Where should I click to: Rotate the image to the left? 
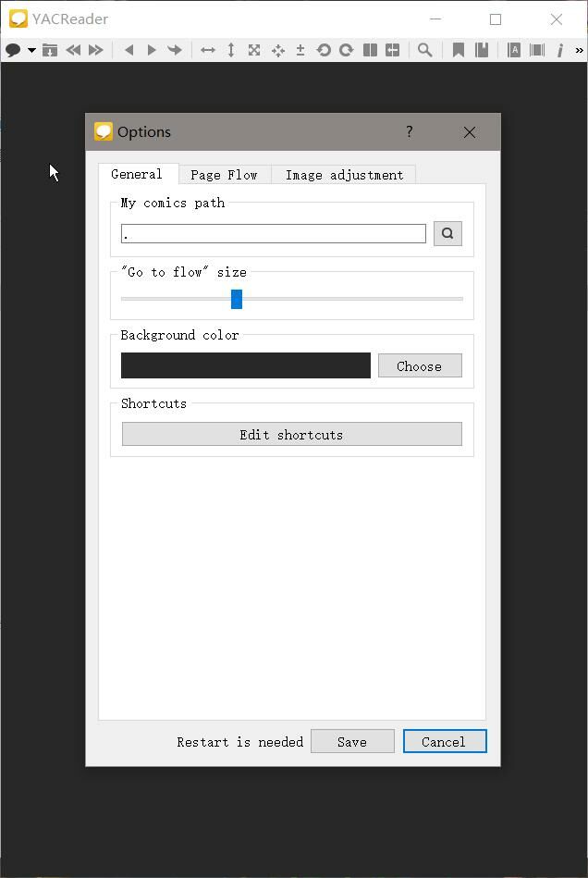point(324,50)
